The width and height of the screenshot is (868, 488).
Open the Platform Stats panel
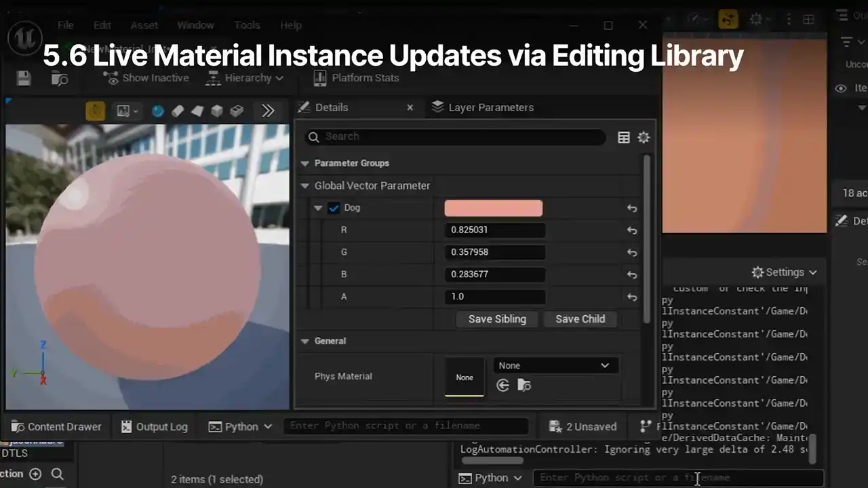point(356,78)
